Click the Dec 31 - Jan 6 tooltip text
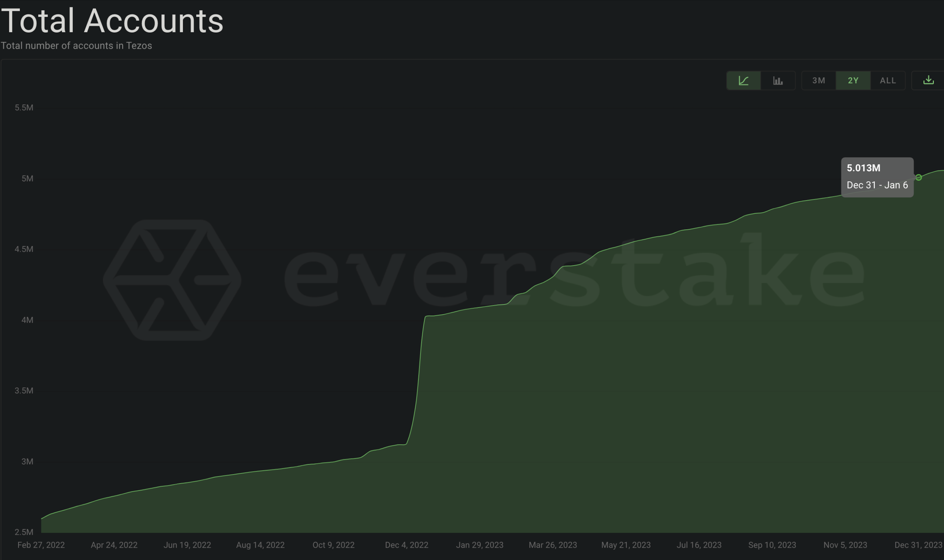 (877, 185)
